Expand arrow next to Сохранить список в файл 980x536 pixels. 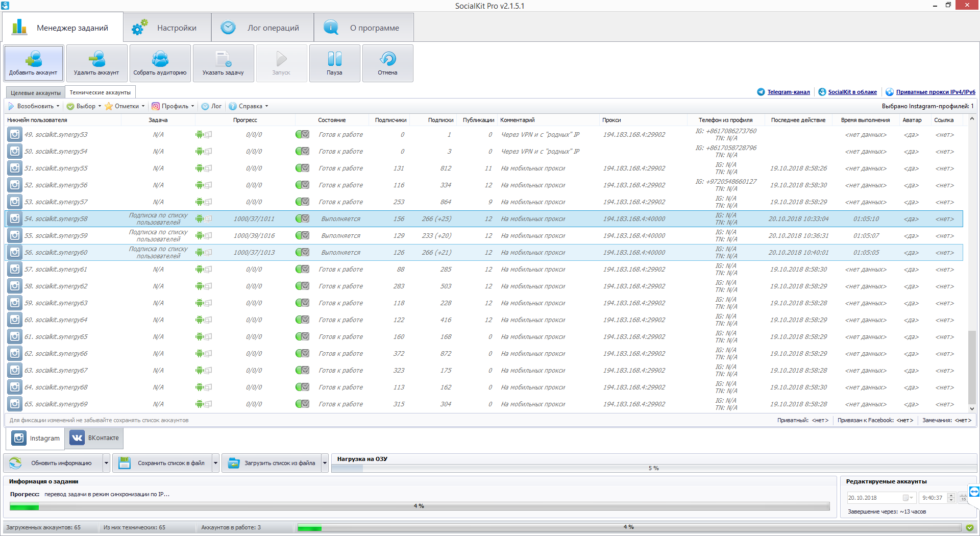click(215, 463)
